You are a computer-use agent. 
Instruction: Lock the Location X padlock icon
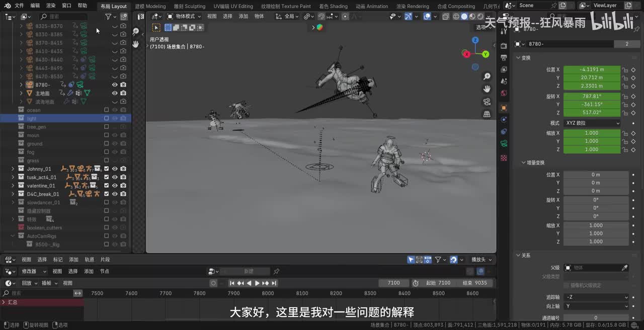[x=625, y=69]
